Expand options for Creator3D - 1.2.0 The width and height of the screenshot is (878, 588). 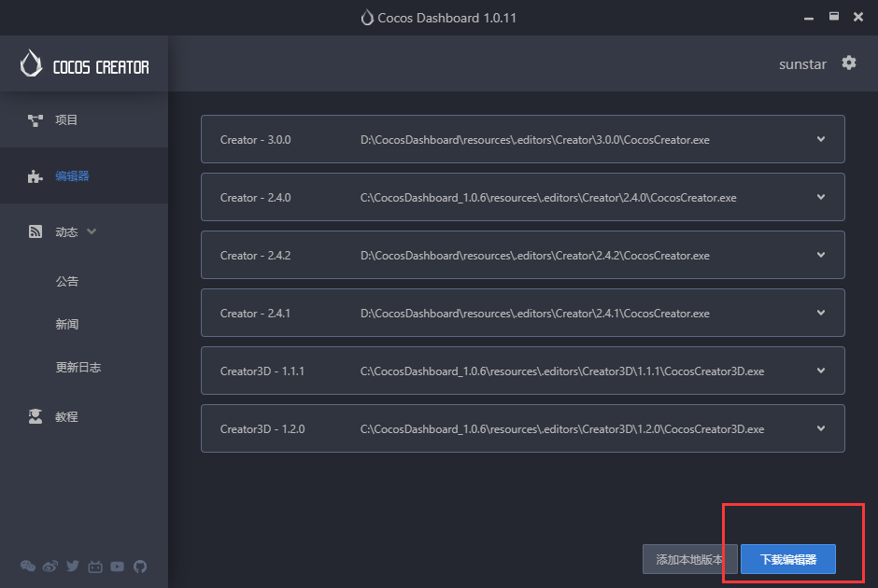821,428
